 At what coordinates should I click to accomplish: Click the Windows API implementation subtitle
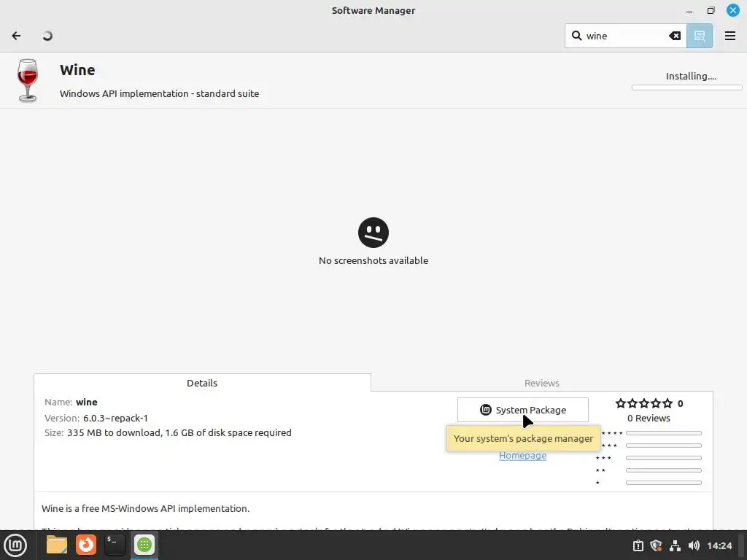tap(159, 93)
